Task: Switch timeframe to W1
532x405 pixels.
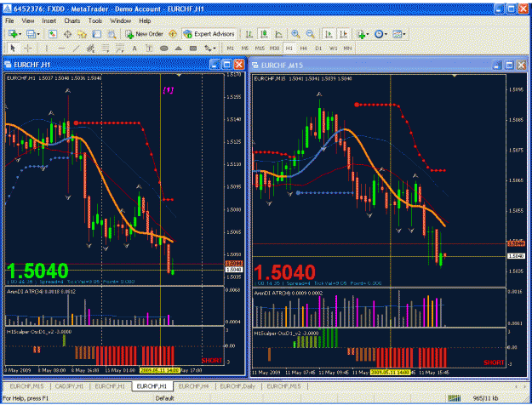Action: (333, 48)
